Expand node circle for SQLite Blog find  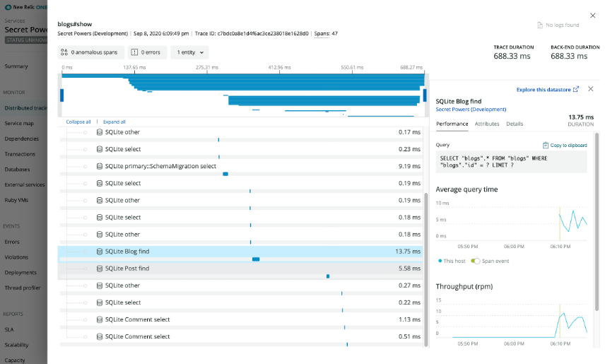[x=86, y=252]
